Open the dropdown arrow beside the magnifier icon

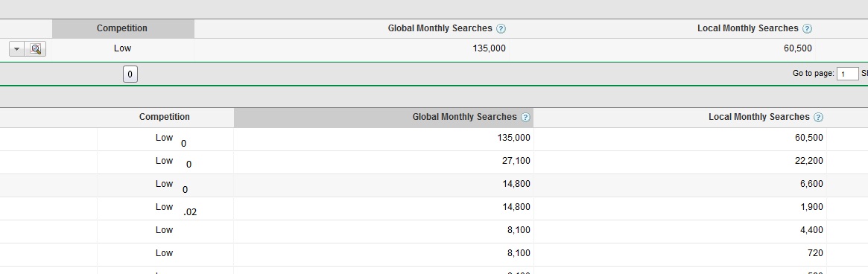pyautogui.click(x=16, y=48)
